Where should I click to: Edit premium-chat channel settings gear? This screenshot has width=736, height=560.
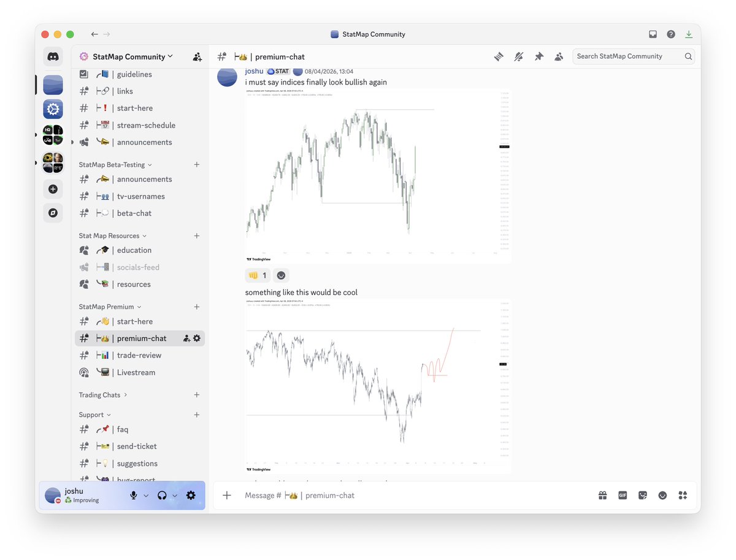tap(197, 339)
